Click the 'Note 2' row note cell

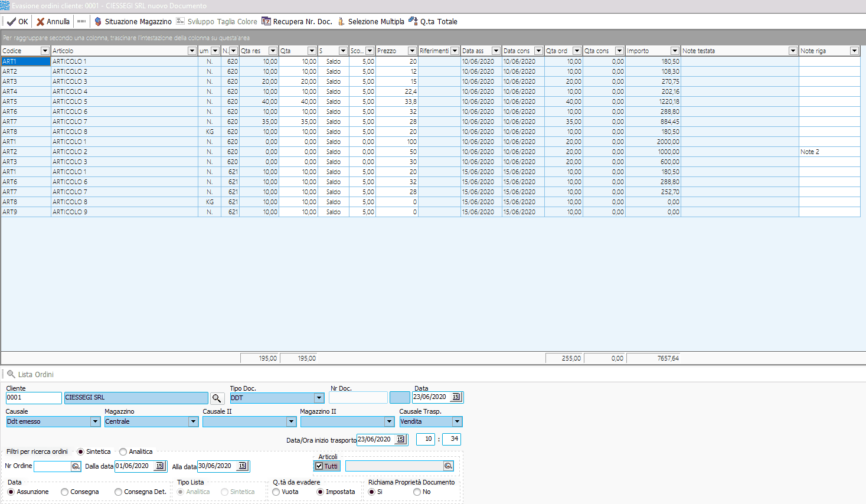[x=829, y=152]
